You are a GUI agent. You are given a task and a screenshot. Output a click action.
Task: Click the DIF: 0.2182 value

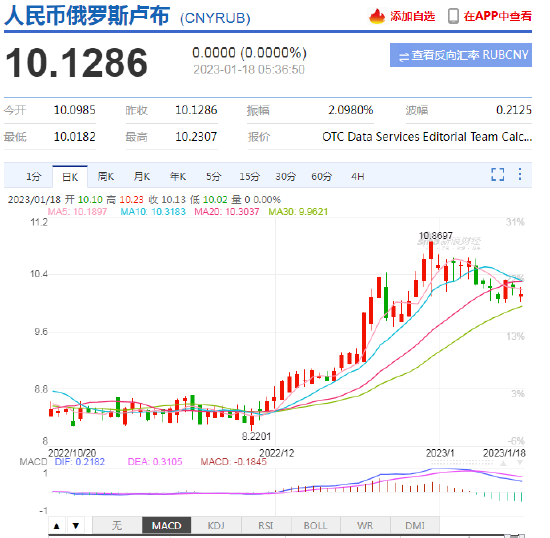click(80, 462)
